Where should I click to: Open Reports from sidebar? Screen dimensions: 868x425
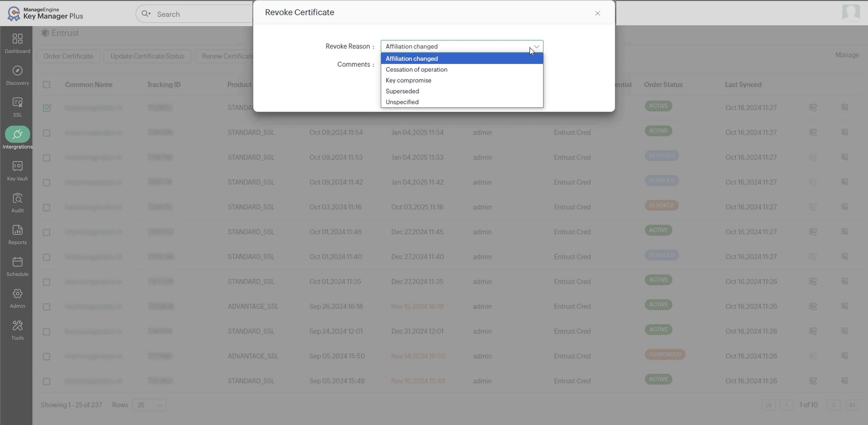click(x=18, y=230)
